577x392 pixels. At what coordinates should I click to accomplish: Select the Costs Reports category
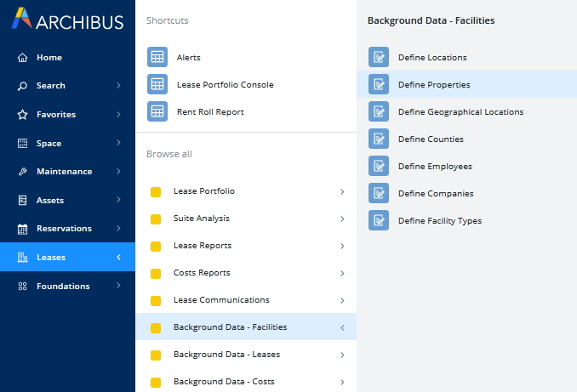click(202, 273)
